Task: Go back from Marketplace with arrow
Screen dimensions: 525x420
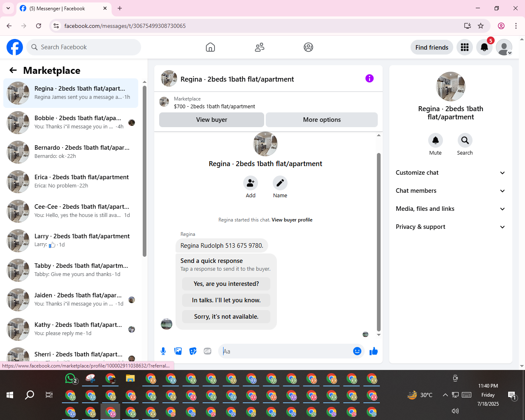Action: click(13, 70)
